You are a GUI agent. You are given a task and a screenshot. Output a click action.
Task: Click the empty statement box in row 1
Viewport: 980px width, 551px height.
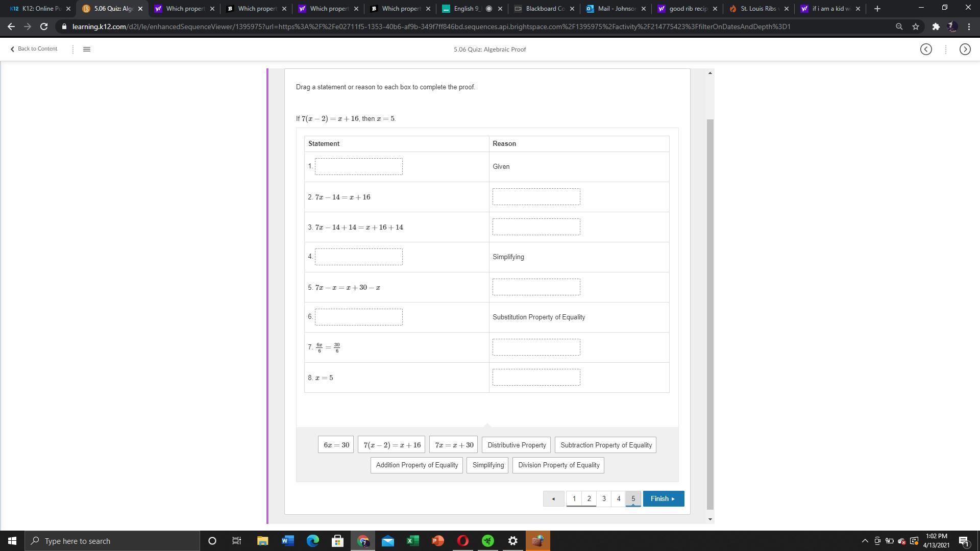358,166
